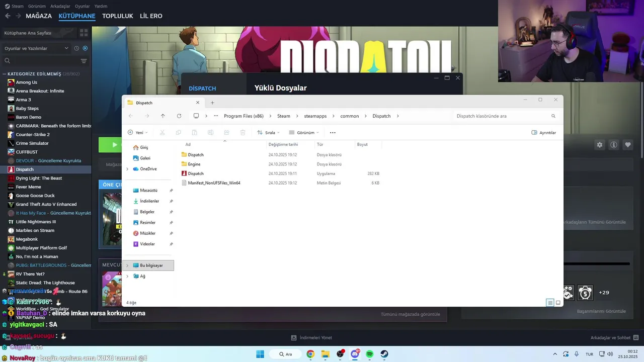Click the Dispatch klasöründe ara search box
The image size is (644, 362).
505,116
